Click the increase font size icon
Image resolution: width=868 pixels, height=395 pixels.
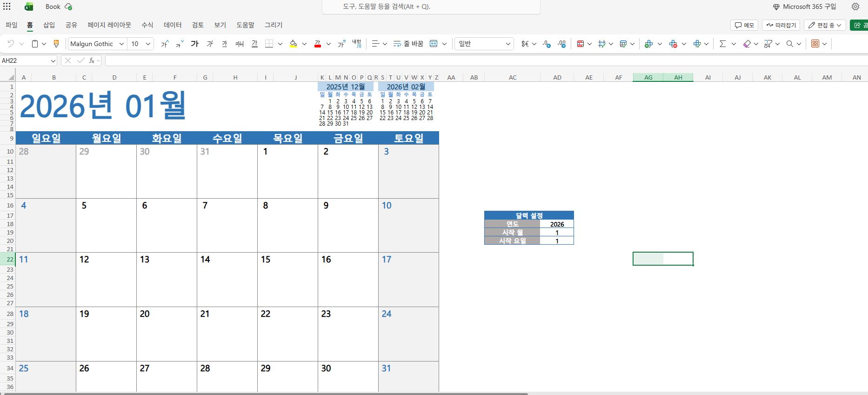tap(165, 44)
